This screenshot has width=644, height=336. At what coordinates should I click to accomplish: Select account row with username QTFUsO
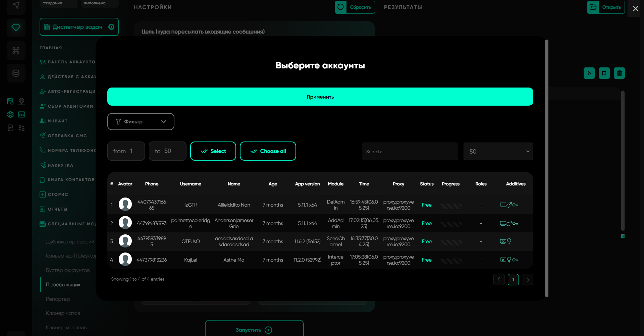[191, 241]
